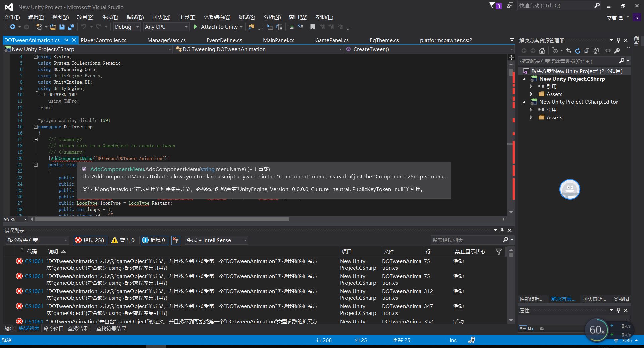Switch to the PlayerController.cs tab

(103, 40)
